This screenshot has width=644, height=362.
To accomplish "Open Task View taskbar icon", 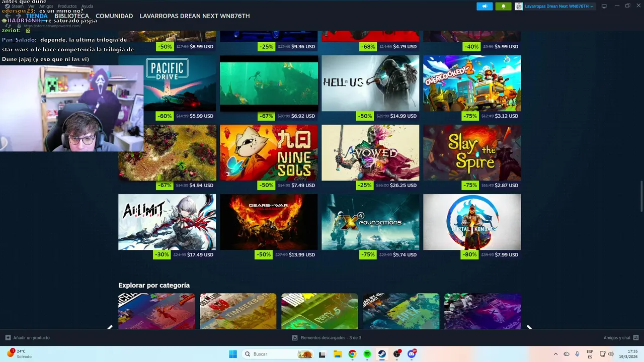I will pyautogui.click(x=322, y=354).
